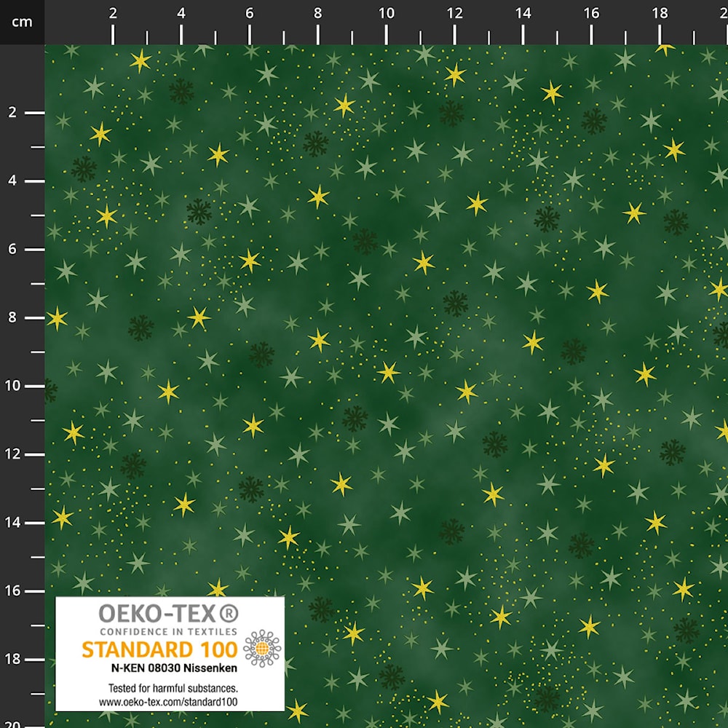Select the large yellow star at left edge
Screen dimensions: 728x728
[x=57, y=317]
